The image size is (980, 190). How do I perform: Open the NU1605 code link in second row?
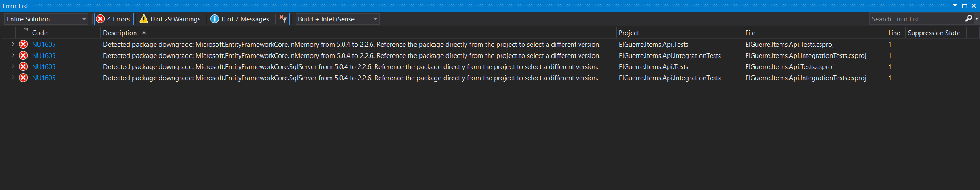[x=44, y=56]
